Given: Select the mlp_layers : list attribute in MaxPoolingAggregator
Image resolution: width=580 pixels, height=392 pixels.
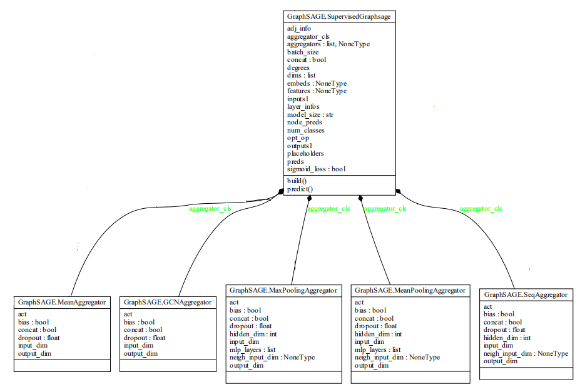Looking at the screenshot, I should tap(250, 349).
